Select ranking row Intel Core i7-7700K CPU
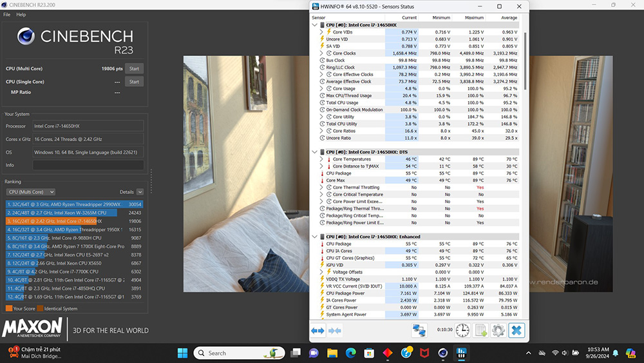The width and height of the screenshot is (644, 363). 74,271
